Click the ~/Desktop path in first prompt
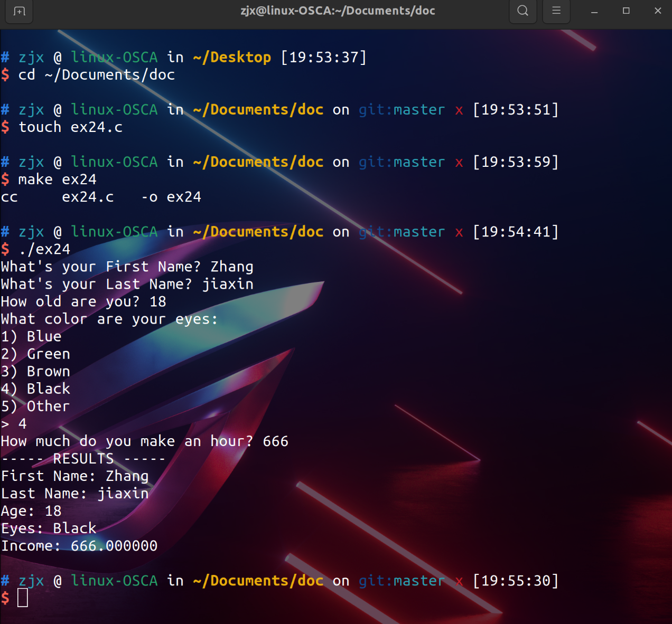This screenshot has height=624, width=672. point(232,58)
